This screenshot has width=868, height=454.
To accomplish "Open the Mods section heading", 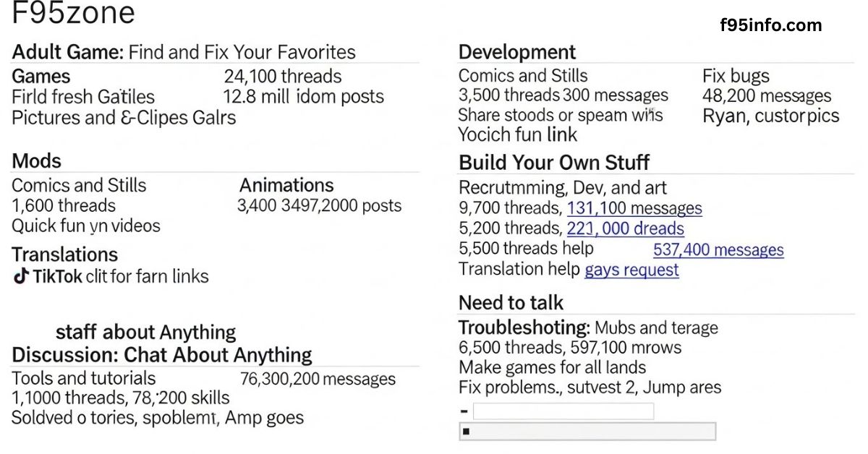I will [x=37, y=161].
